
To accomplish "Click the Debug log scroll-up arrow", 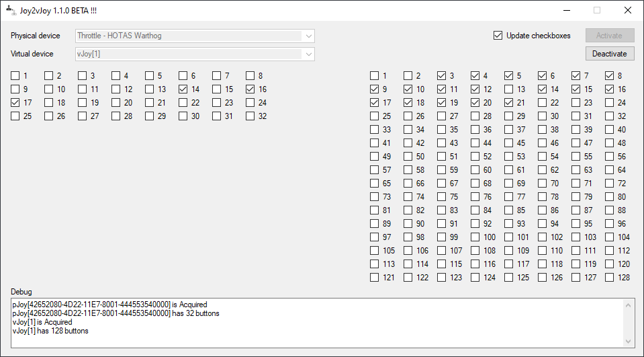I will tap(629, 305).
